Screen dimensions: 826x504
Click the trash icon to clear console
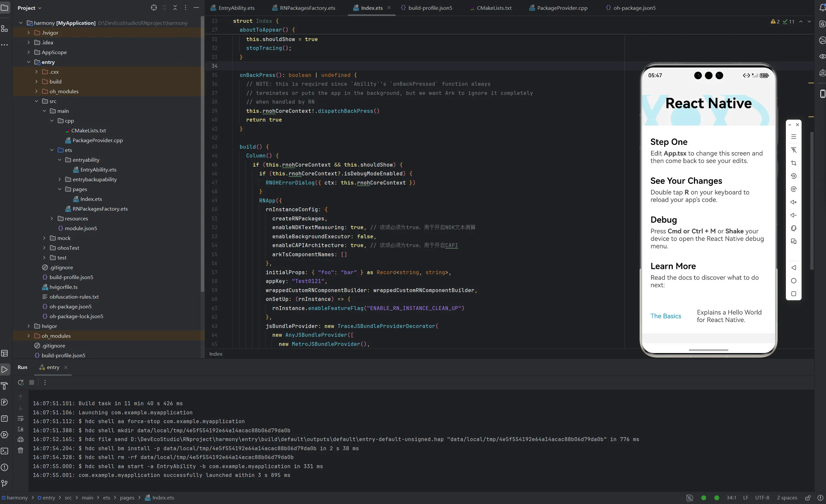tap(21, 451)
